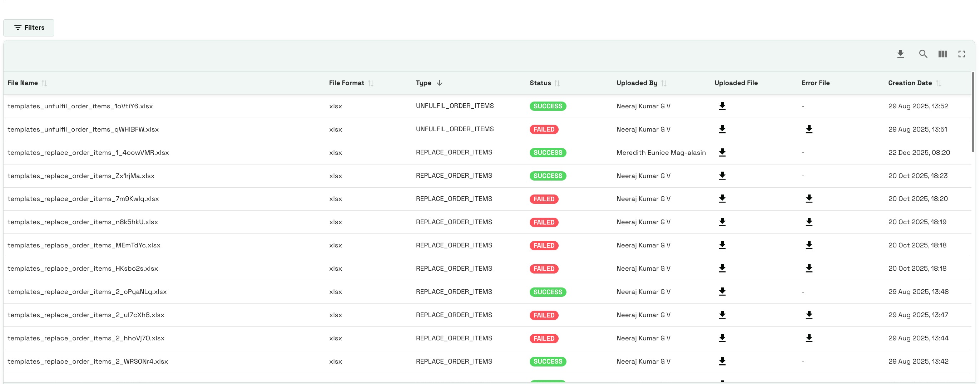Screen dimensions: 980x384
Task: Click date 22 Dec 2025, 08:20
Action: point(919,153)
